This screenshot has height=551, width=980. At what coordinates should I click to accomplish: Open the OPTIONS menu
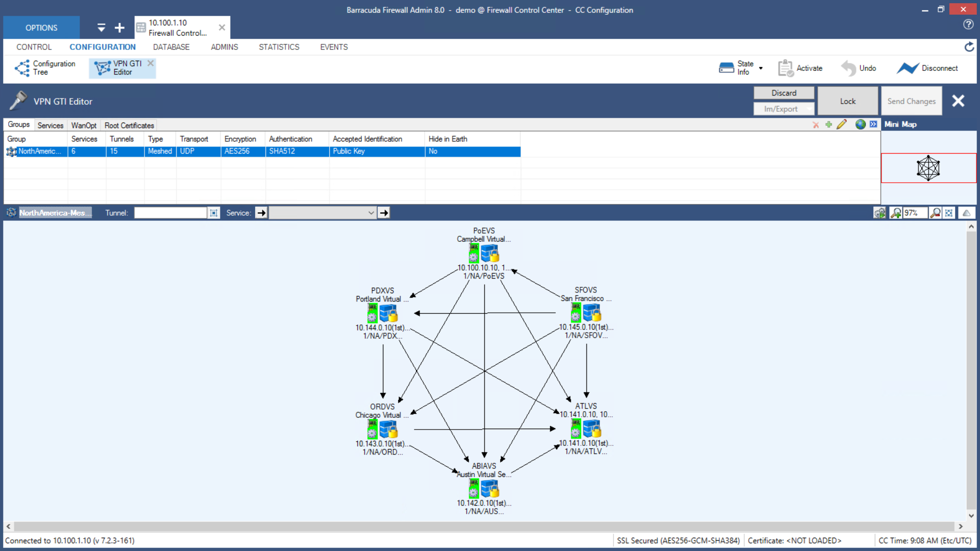[x=41, y=28]
